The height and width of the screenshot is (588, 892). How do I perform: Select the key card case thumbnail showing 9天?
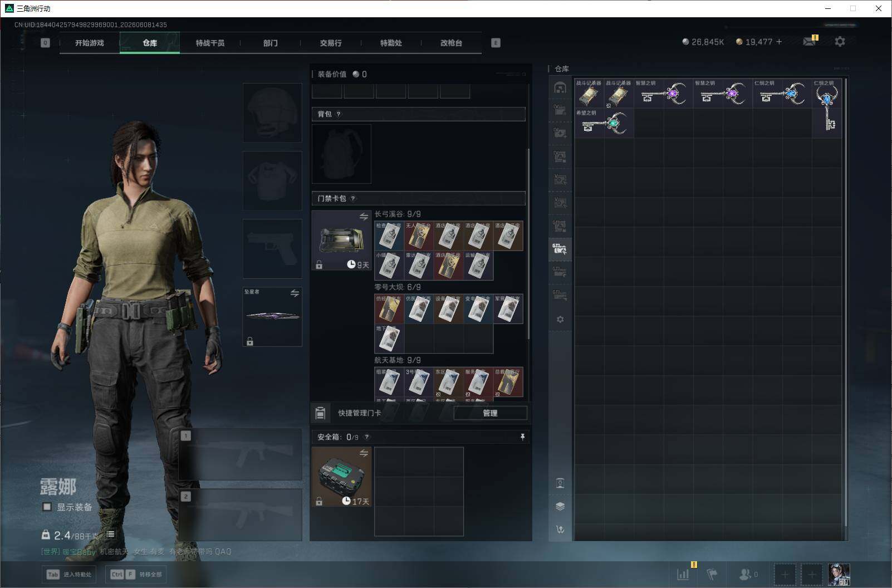click(x=341, y=240)
